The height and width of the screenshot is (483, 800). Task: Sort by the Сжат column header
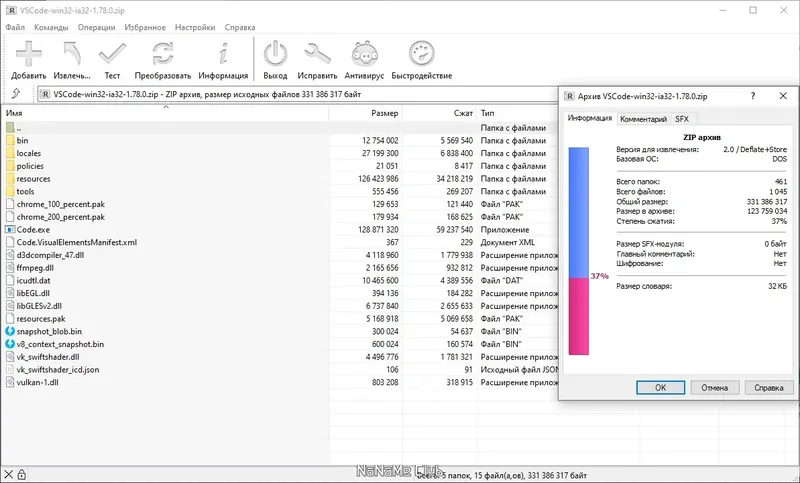click(x=439, y=113)
